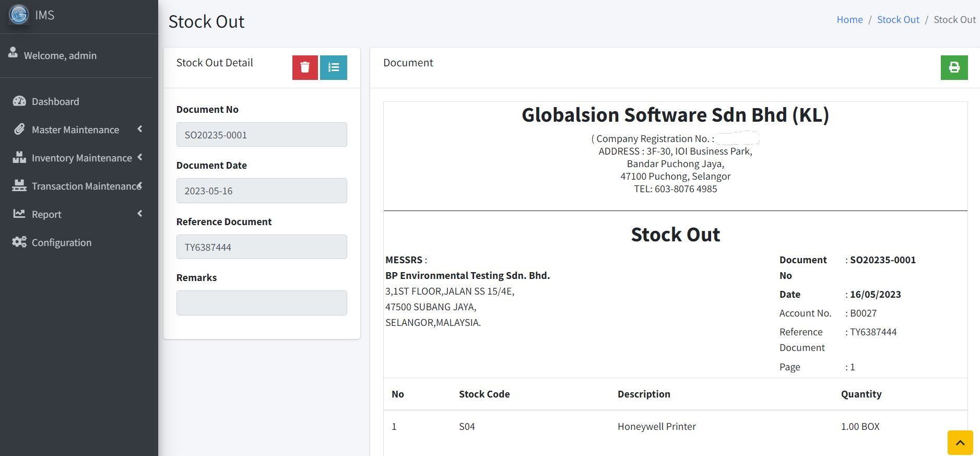
Task: Click the TEL: 603-8076 4985 line
Action: pos(675,189)
